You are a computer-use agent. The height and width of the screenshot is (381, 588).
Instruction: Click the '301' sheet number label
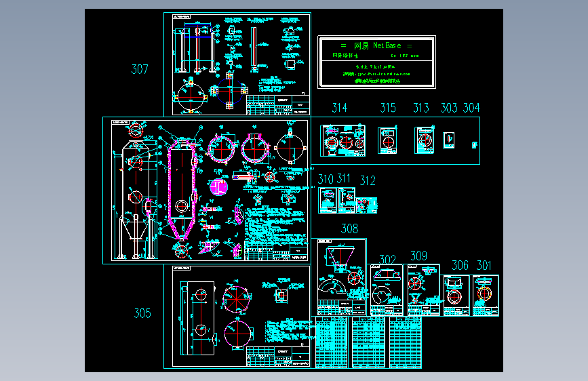pos(484,266)
